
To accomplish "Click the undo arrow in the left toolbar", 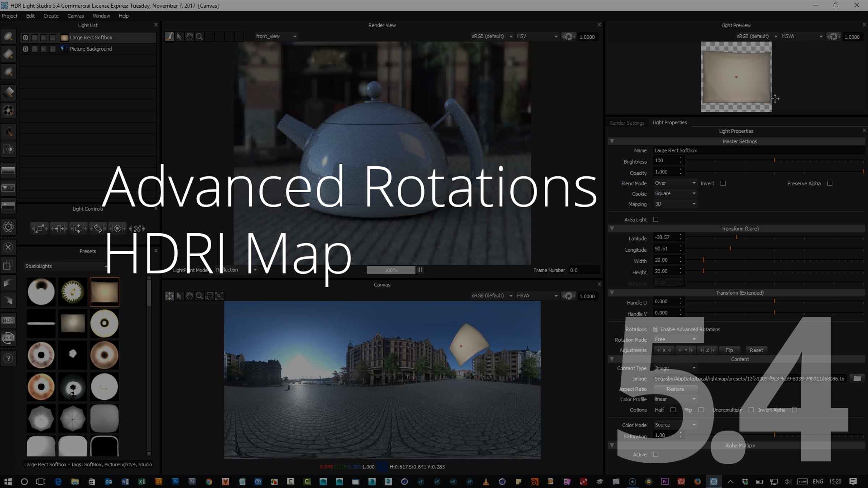I will [x=8, y=283].
